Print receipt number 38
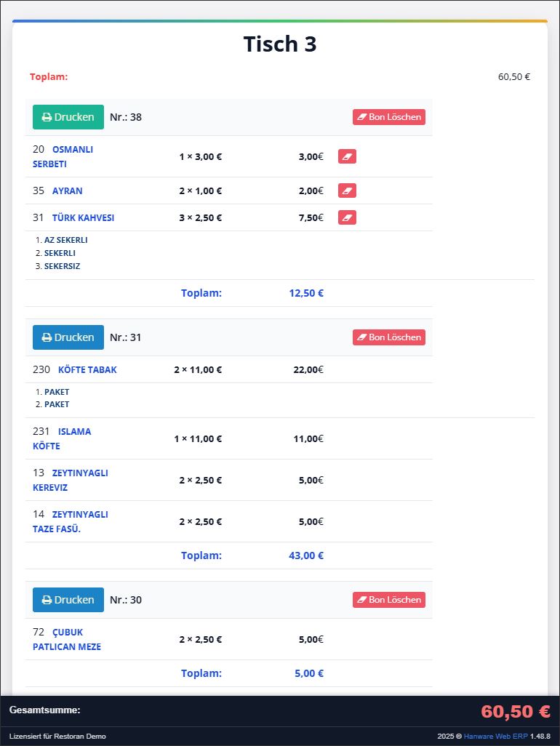The width and height of the screenshot is (560, 746). (x=68, y=117)
